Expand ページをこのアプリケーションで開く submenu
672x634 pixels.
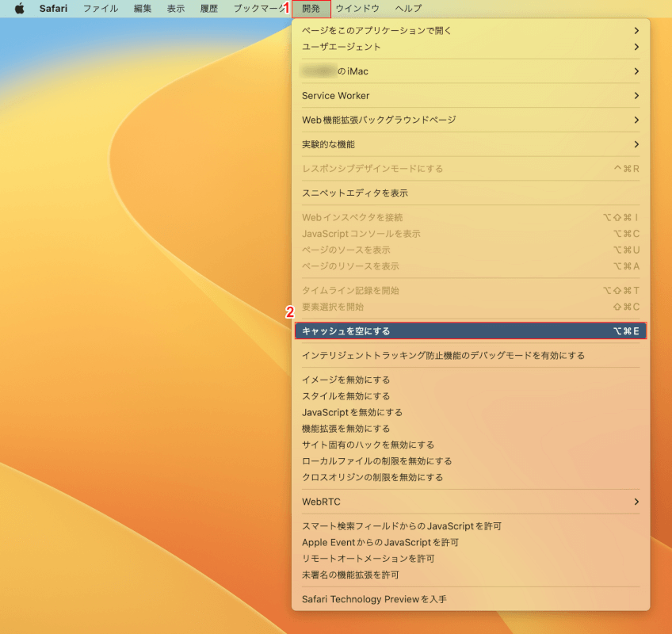tap(471, 30)
